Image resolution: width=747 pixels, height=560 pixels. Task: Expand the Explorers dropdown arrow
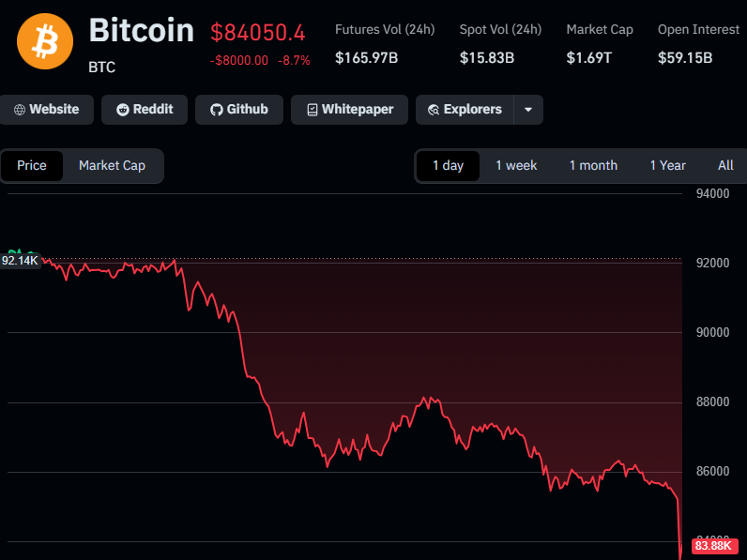(x=528, y=110)
